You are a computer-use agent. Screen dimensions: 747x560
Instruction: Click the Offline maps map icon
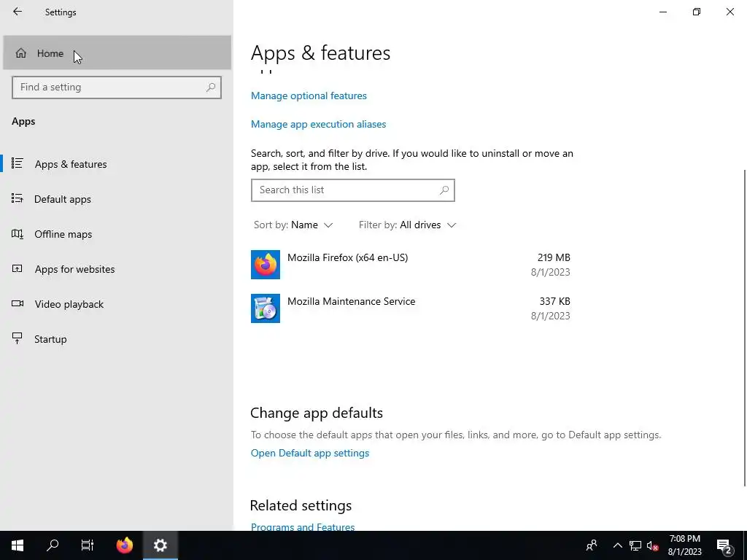[18, 234]
